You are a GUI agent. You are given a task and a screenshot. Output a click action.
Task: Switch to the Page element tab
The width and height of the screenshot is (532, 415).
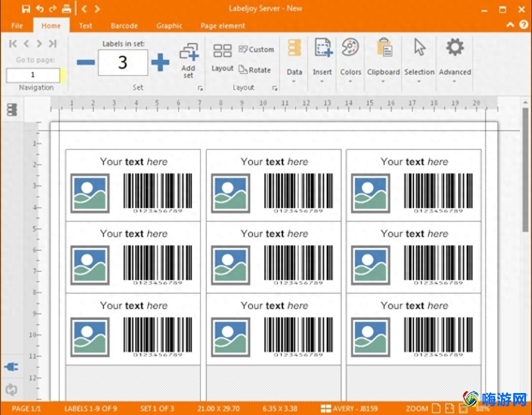(223, 26)
